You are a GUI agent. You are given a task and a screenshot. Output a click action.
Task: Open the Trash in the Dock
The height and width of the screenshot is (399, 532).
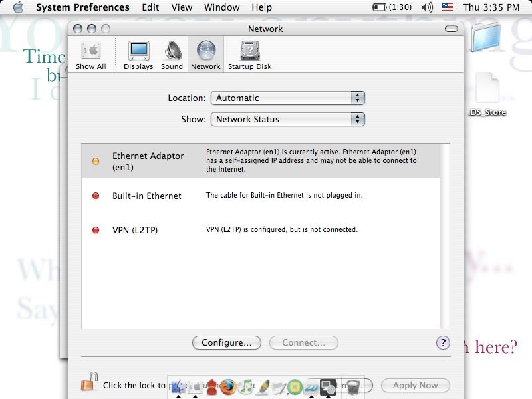[x=353, y=386]
